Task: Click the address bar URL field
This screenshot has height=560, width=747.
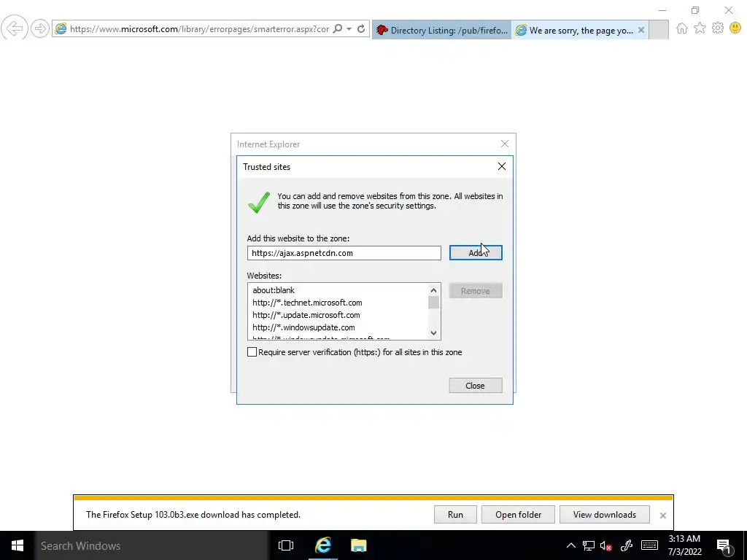Action: click(199, 29)
